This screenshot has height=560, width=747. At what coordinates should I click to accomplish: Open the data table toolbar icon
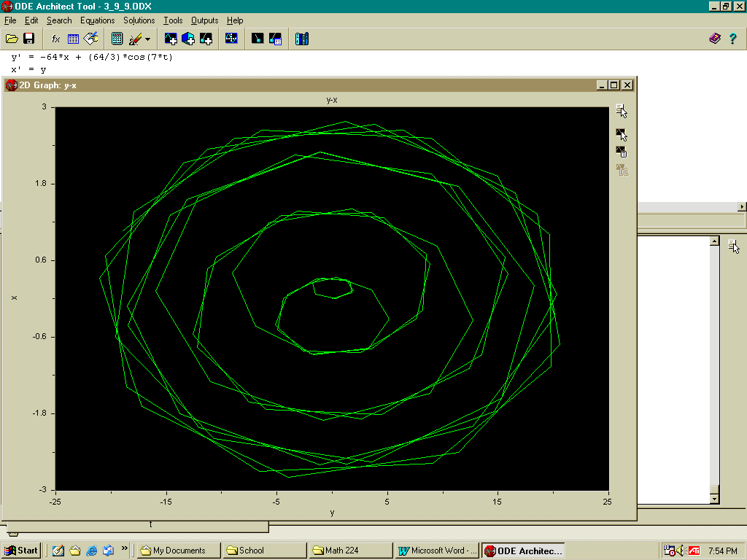(x=73, y=39)
